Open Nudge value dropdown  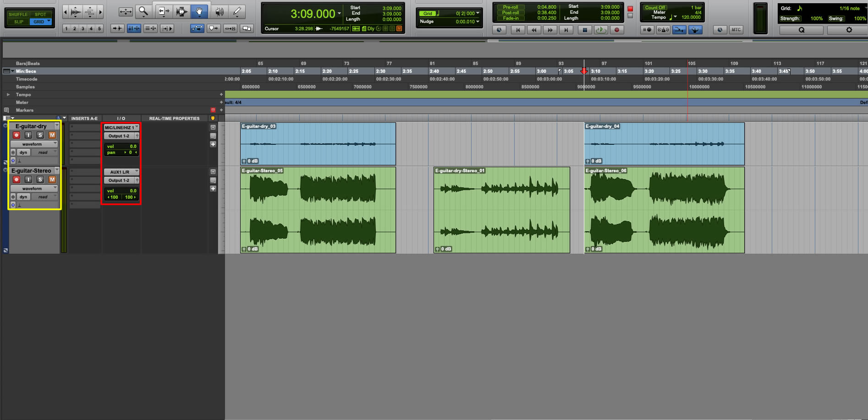[x=478, y=22]
